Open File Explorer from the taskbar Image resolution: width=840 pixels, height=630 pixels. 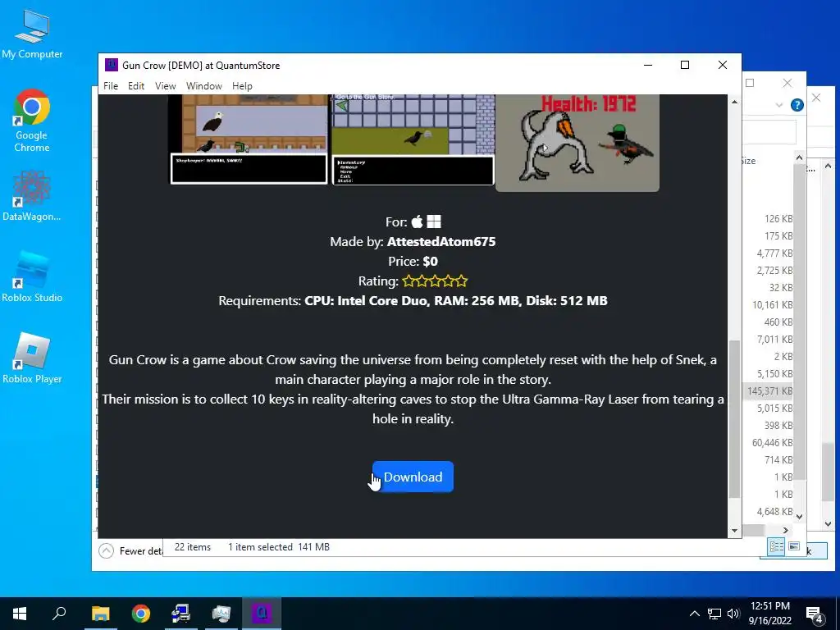(x=100, y=614)
